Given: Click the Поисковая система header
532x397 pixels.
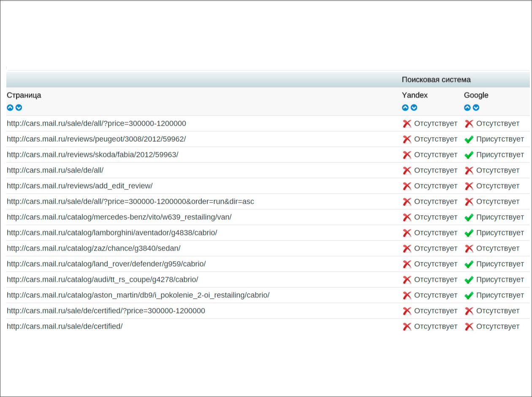Looking at the screenshot, I should point(436,80).
